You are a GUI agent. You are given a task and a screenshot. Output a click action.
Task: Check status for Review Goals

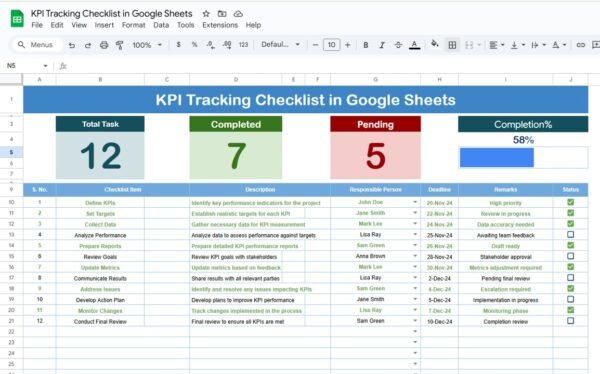pos(571,256)
